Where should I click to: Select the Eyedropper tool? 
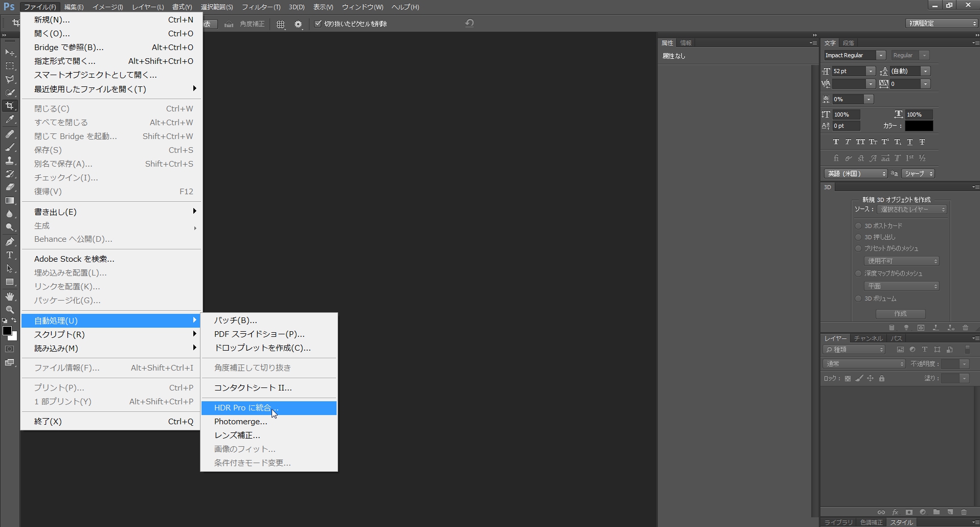(x=10, y=120)
